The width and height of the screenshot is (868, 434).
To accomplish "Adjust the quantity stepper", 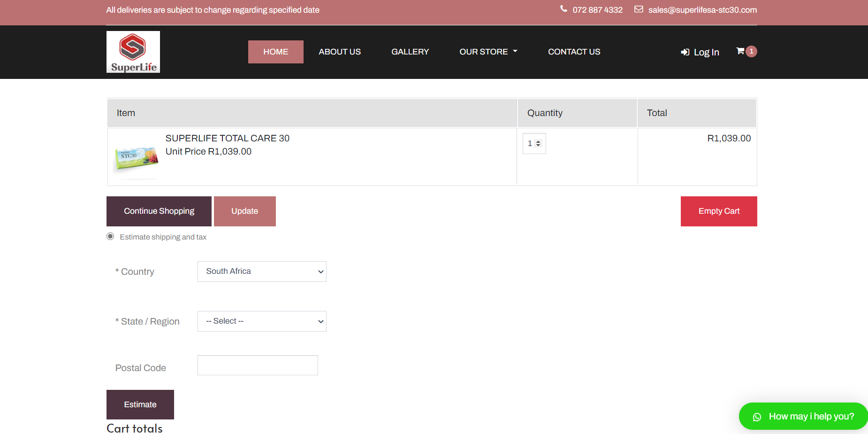I will tap(538, 144).
